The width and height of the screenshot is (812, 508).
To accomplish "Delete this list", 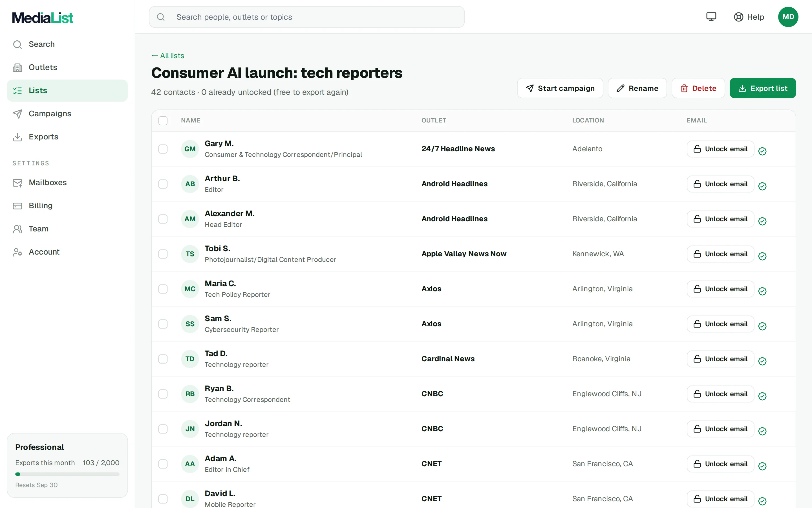I will [698, 88].
